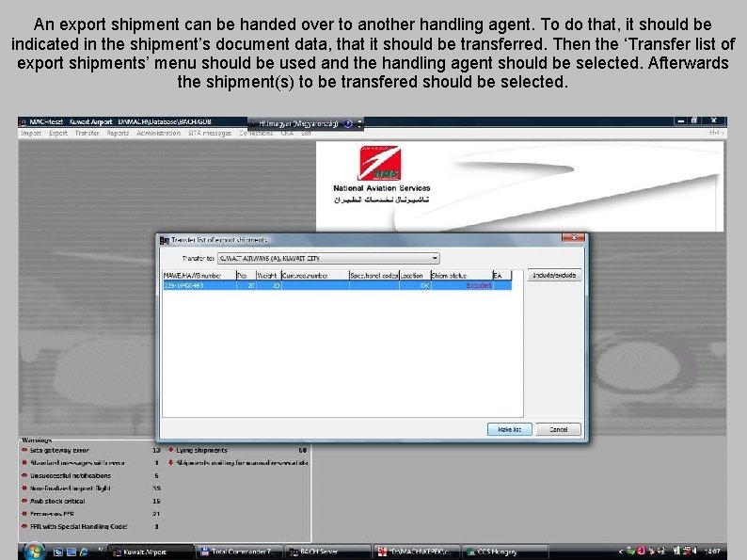Click the Spec.hand.codes column header
The image size is (747, 560).
[x=374, y=276]
